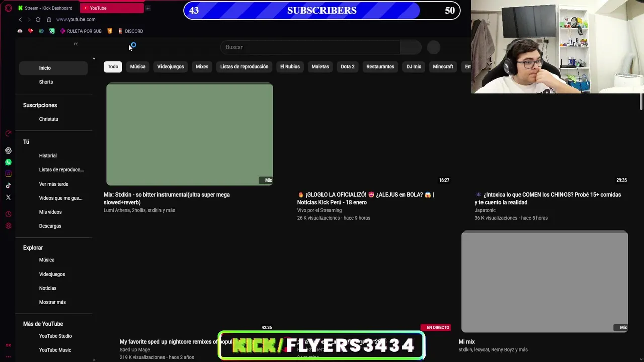The width and height of the screenshot is (644, 362).
Task: Click the lock site info icon
Action: tap(49, 20)
